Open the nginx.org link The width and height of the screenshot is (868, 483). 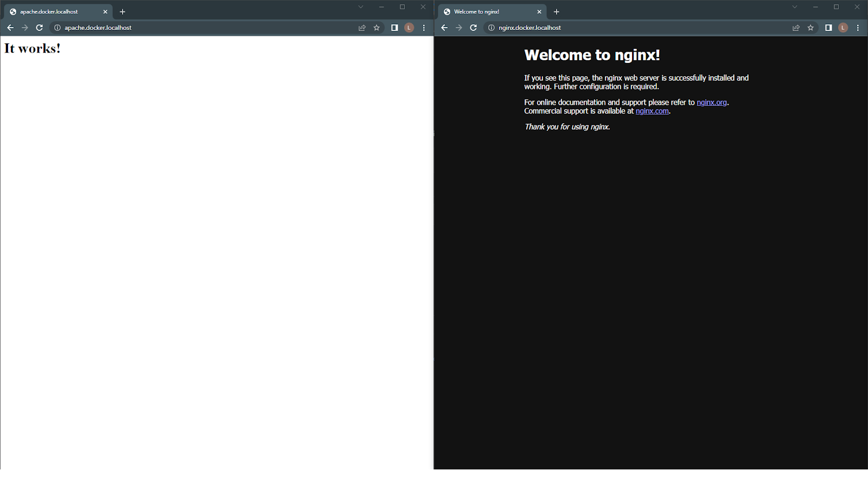[712, 102]
